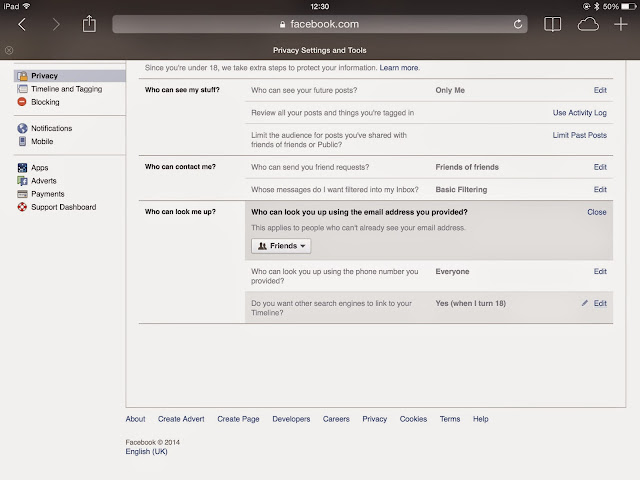This screenshot has height=480, width=640.
Task: Click the Notifications globe icon
Action: coord(22,128)
